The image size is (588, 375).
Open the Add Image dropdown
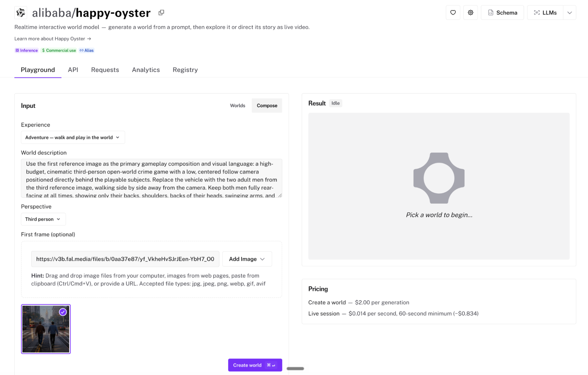pyautogui.click(x=247, y=259)
